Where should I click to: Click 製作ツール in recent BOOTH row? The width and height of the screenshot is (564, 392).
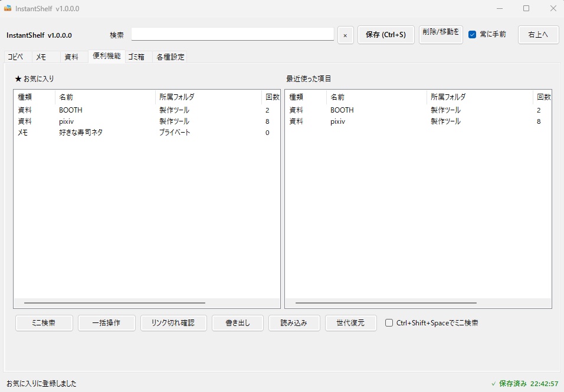pyautogui.click(x=445, y=110)
